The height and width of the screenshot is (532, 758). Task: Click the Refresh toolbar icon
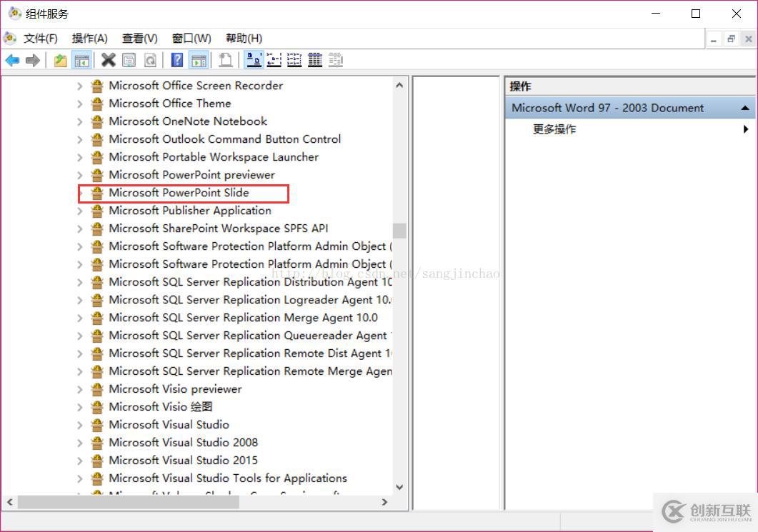click(x=150, y=61)
